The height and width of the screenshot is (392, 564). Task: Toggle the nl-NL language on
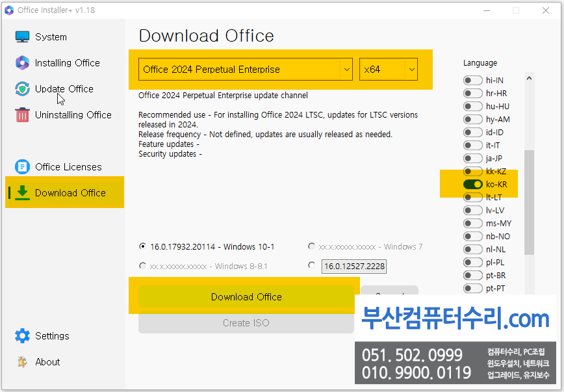[472, 249]
